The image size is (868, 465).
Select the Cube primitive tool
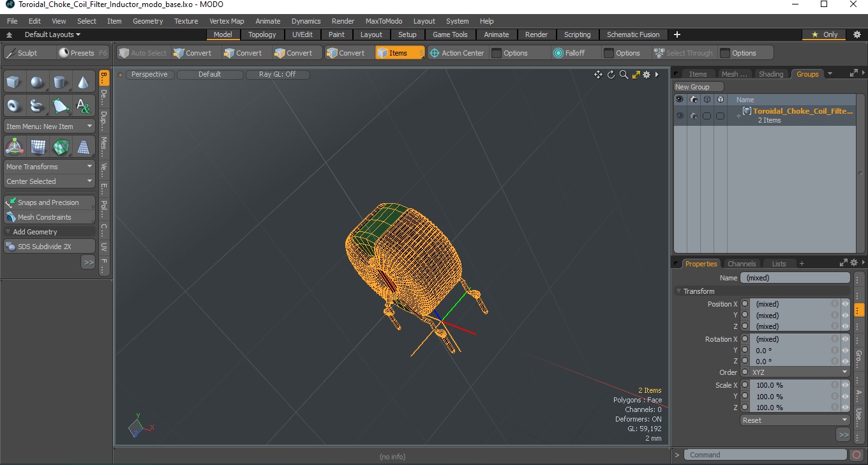[14, 82]
